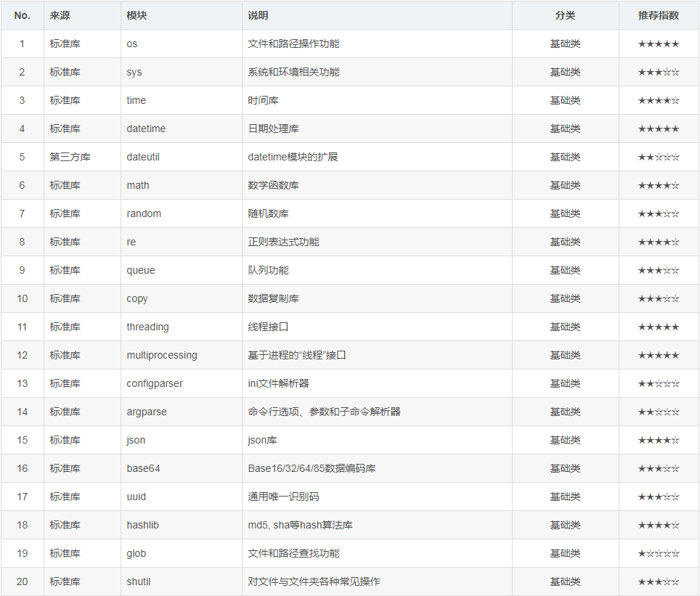Click description 随机数库
The width and height of the screenshot is (700, 596).
point(268,213)
